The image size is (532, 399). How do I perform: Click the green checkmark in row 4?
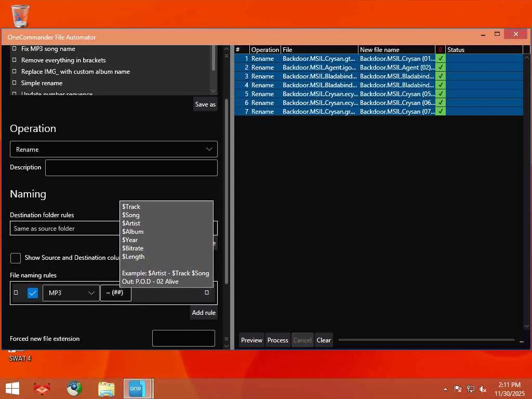[441, 85]
